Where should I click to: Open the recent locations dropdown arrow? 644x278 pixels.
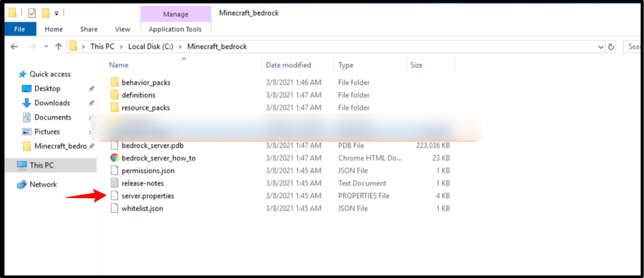(46, 46)
